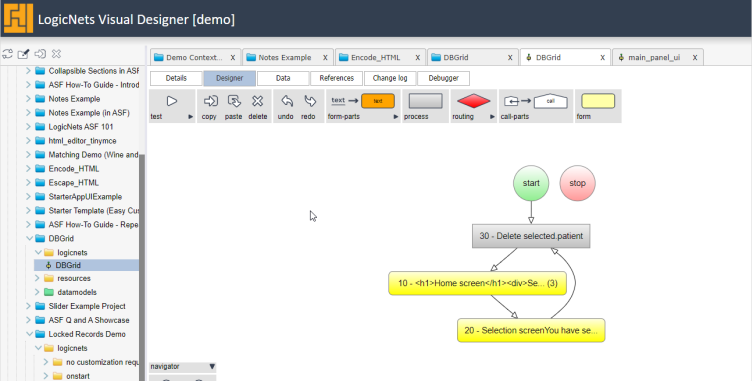This screenshot has height=381, width=752.
Task: Collapse the Locked Records Demo folder
Action: (x=29, y=334)
